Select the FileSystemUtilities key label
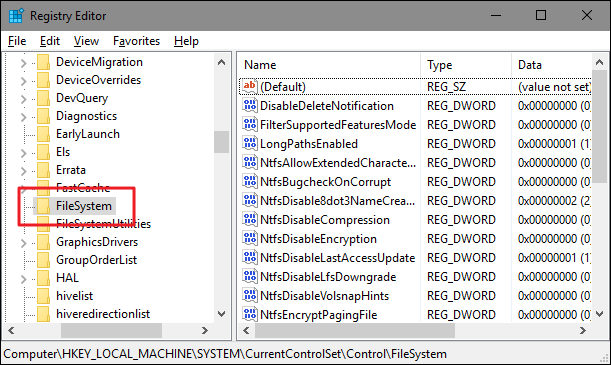Viewport: 611px width, 365px height. click(x=103, y=224)
